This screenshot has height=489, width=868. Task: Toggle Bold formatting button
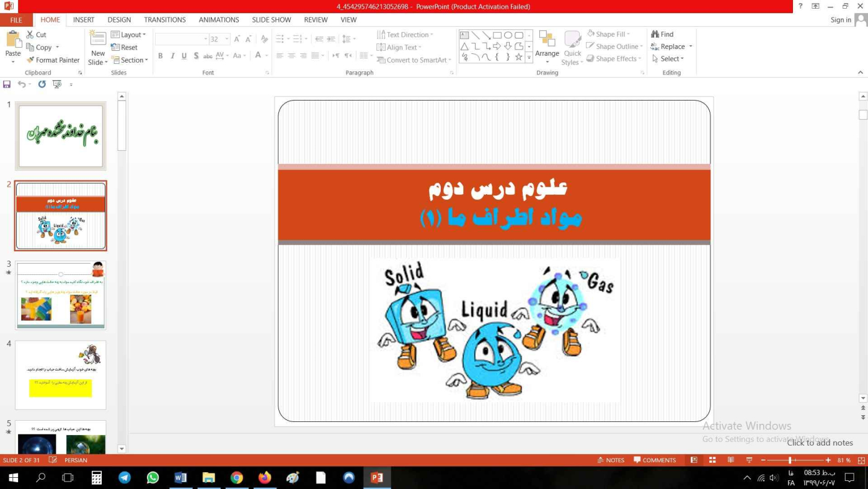coord(160,56)
